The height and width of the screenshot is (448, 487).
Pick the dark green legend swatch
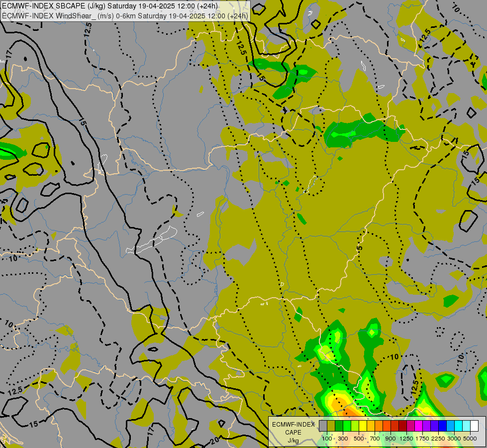click(339, 426)
